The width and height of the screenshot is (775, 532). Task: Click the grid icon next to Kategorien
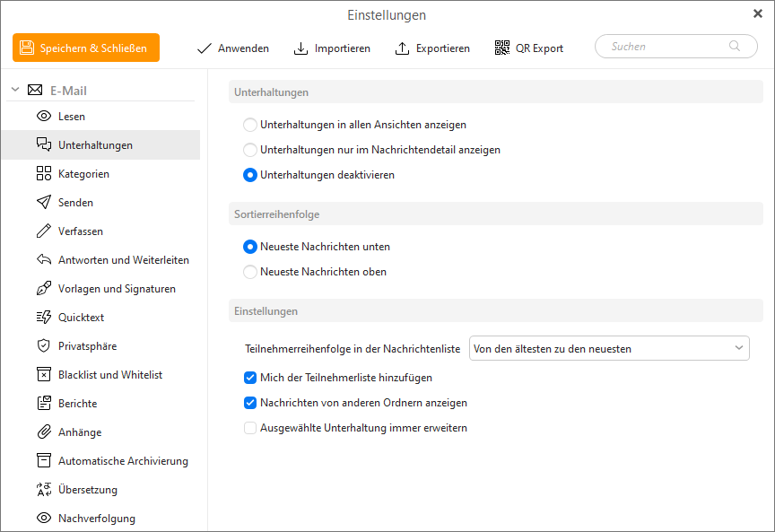point(43,174)
